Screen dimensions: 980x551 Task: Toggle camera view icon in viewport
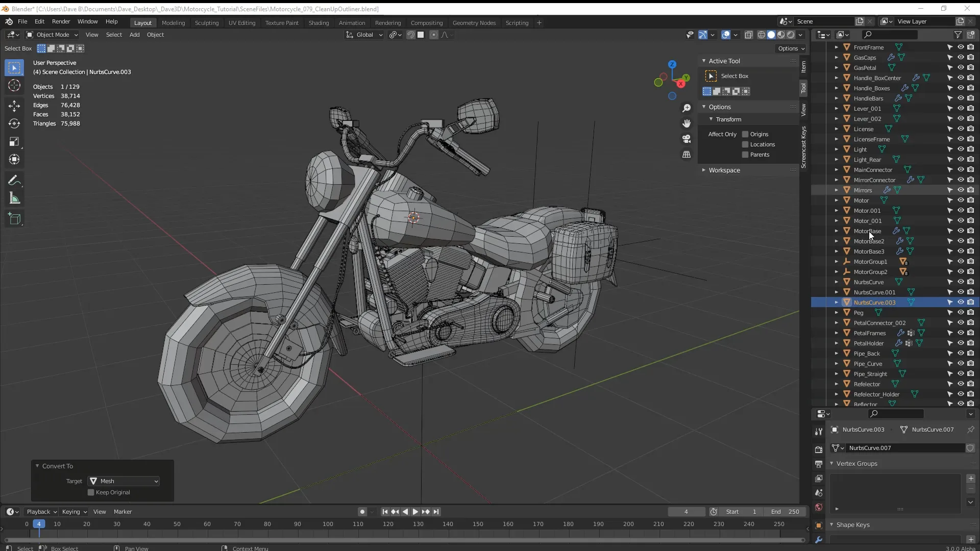[687, 139]
